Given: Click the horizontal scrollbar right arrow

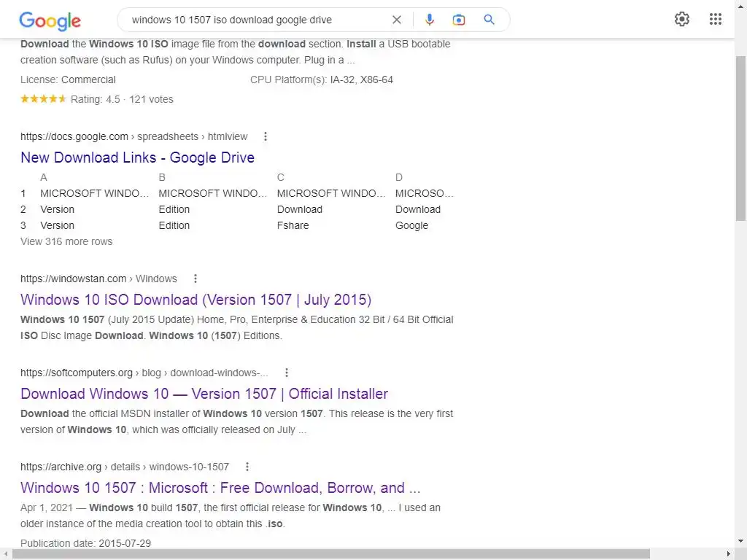Looking at the screenshot, I should pyautogui.click(x=729, y=554).
